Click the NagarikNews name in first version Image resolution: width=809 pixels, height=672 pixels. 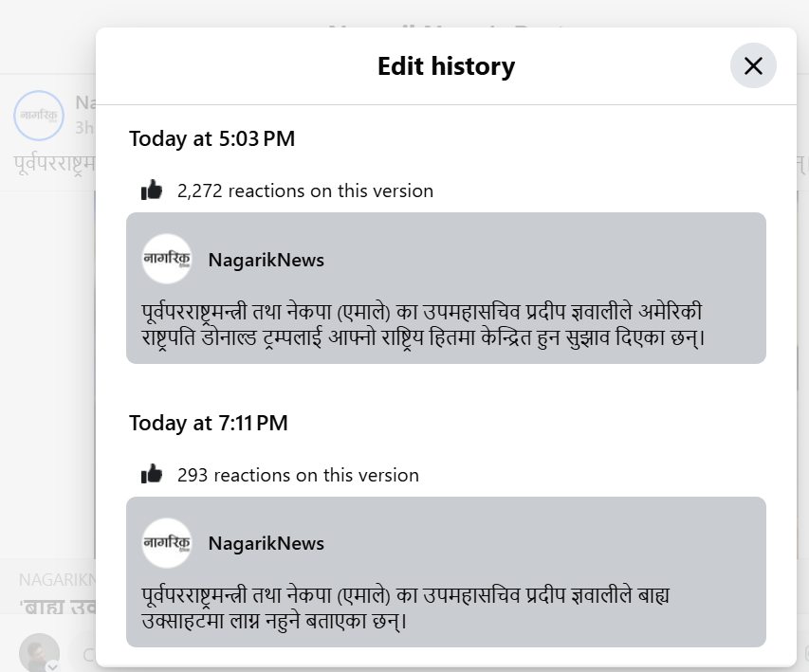tap(267, 260)
